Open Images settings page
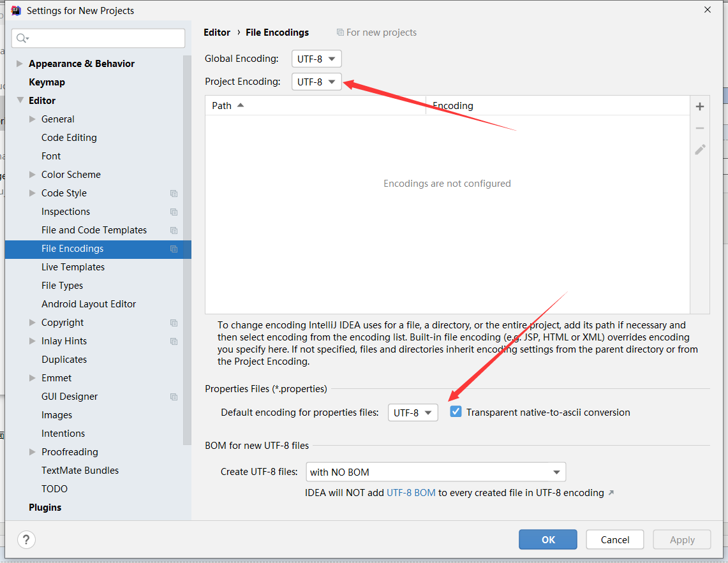 point(57,415)
